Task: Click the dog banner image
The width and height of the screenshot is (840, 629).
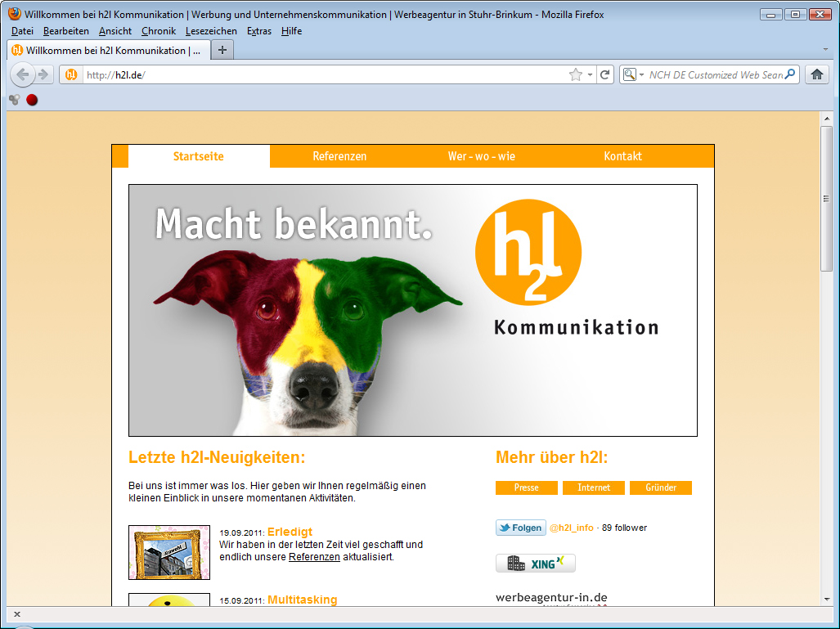Action: coord(413,310)
